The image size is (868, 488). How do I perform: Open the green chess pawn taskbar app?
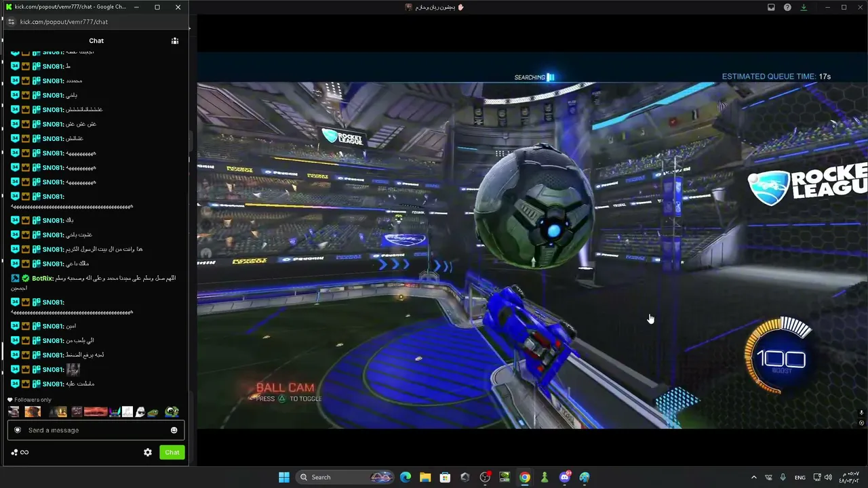[545, 477]
